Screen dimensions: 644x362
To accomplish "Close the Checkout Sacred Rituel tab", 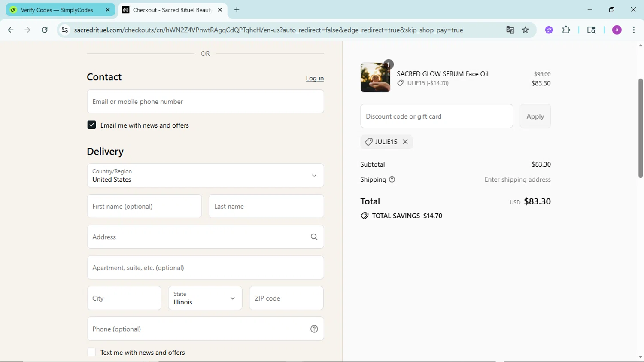I will coord(220,10).
